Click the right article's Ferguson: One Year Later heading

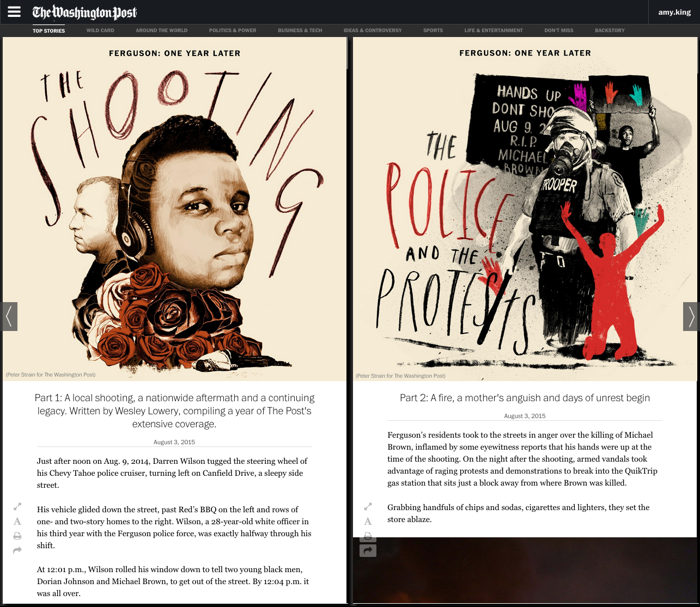tap(525, 53)
